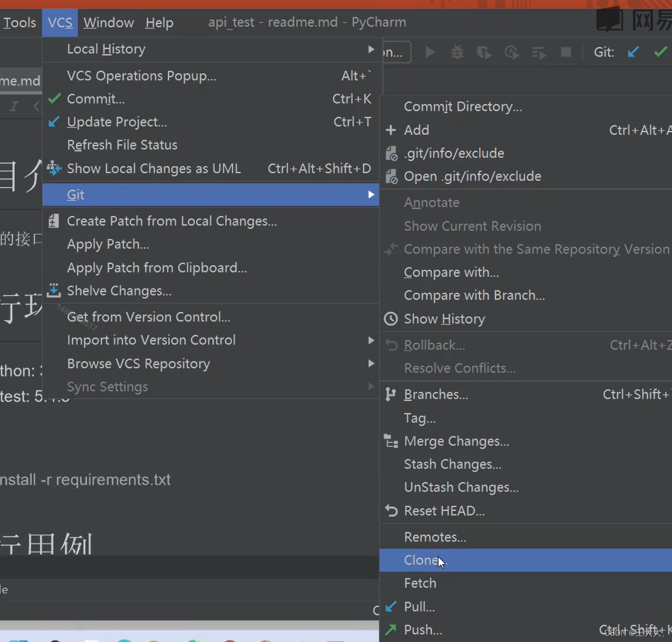Switch to the readme.md editor tab
The image size is (672, 642).
coord(20,81)
